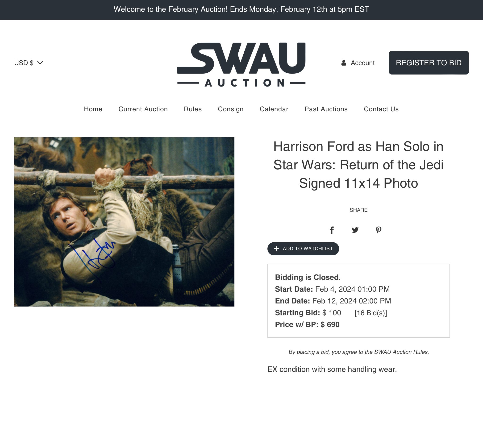Click the Register to Bid button

point(429,62)
